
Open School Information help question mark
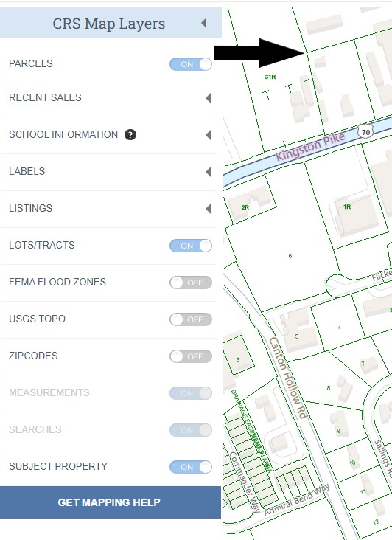click(x=130, y=134)
